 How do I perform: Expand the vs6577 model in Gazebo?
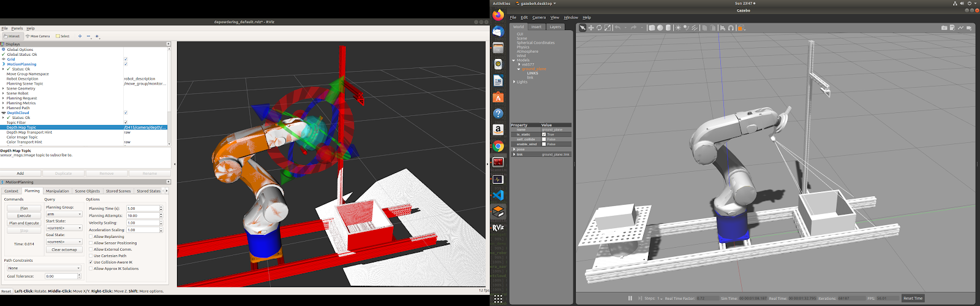pyautogui.click(x=519, y=64)
